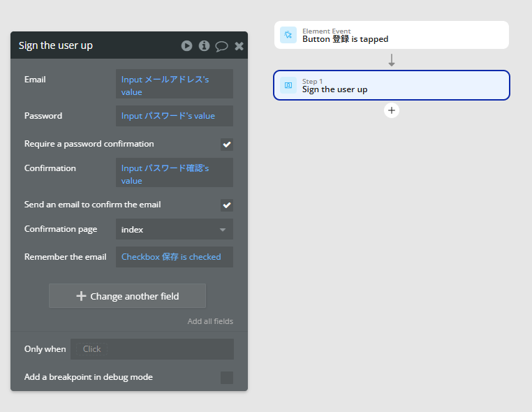Open the info icon in Sign the user up
This screenshot has height=412, width=532.
(x=204, y=45)
